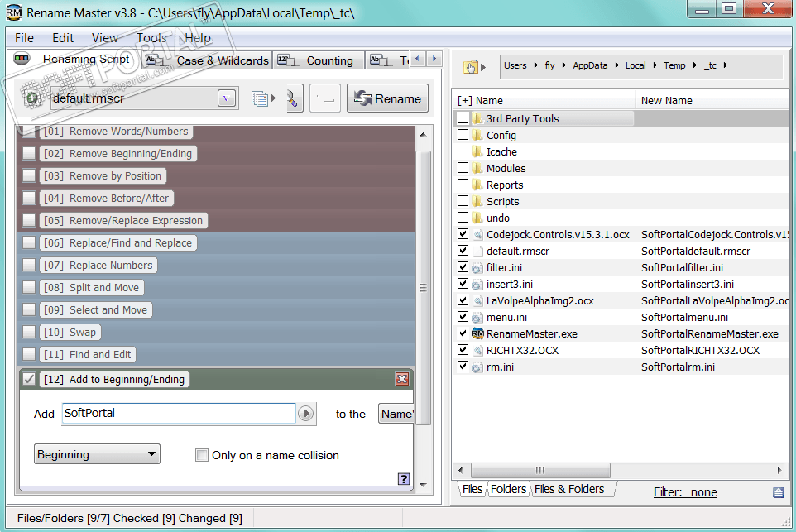
Task: Check the Config folder checkbox
Action: click(x=463, y=135)
